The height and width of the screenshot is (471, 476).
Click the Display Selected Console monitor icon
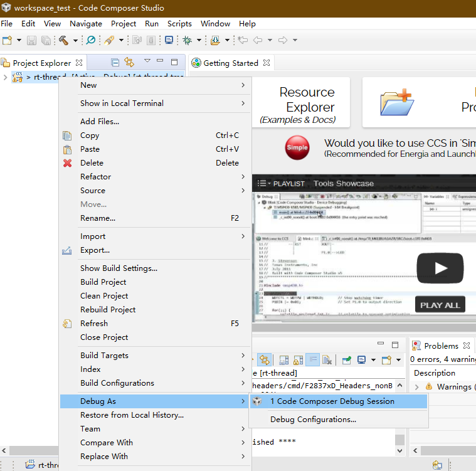(362, 360)
